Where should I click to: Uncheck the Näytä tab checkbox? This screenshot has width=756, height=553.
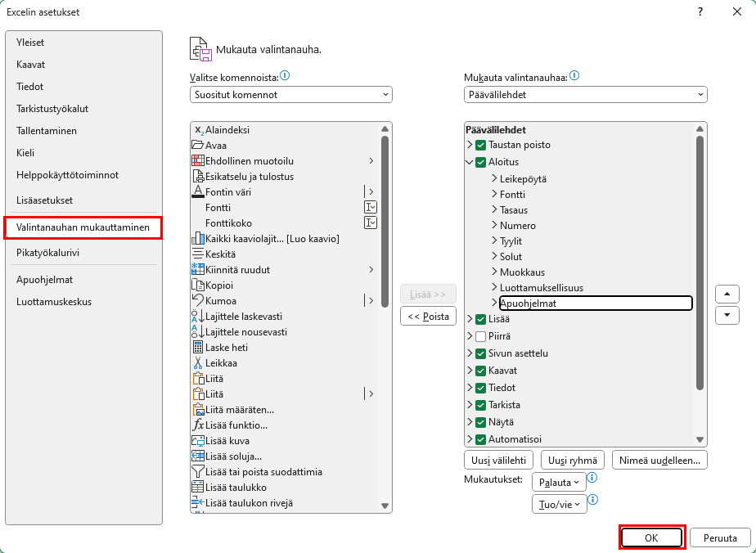point(480,422)
